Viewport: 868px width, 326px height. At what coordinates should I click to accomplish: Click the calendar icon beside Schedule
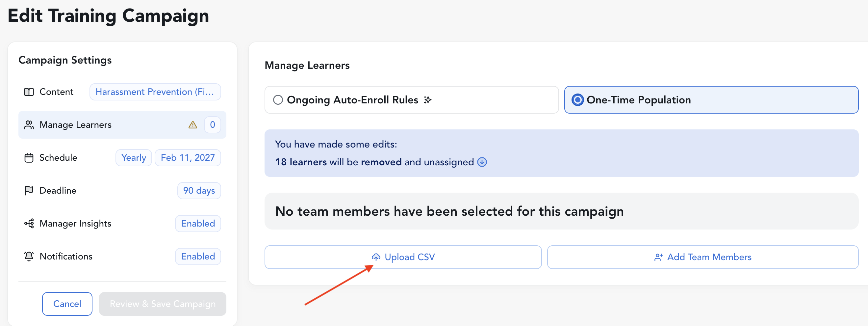(x=29, y=158)
